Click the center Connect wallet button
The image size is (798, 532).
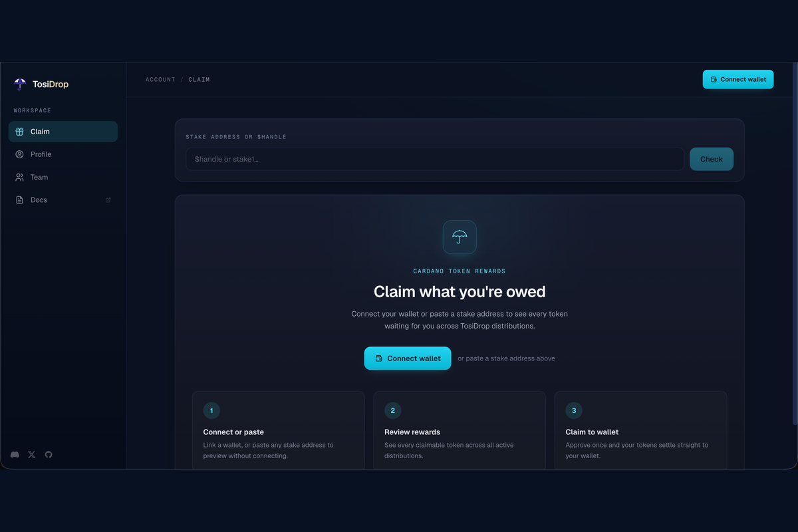[x=408, y=358]
